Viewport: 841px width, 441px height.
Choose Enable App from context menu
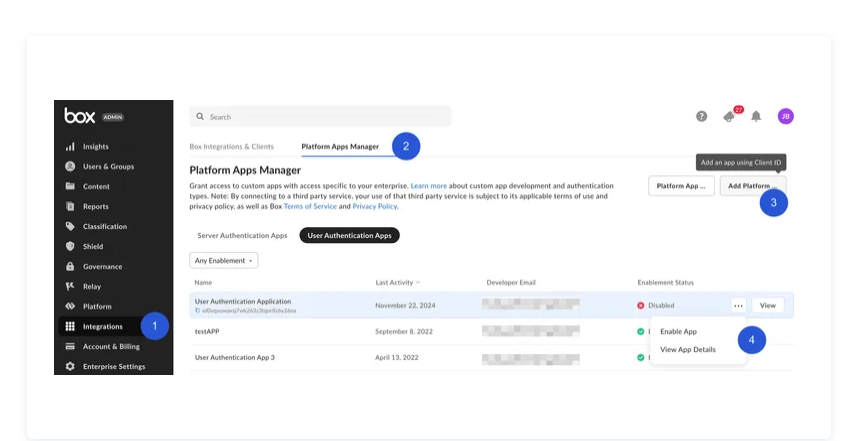pyautogui.click(x=678, y=331)
